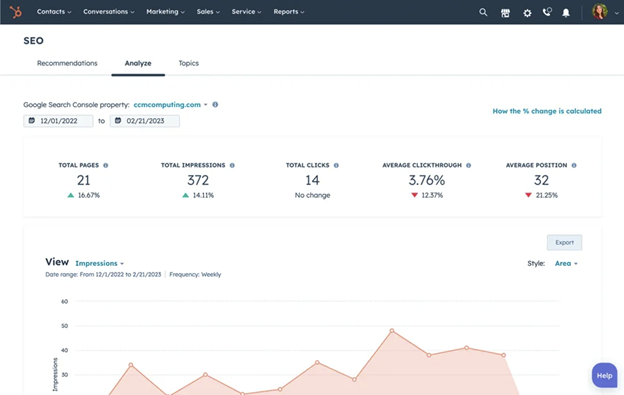
Task: Click info icon next to Average Clickthrough
Action: point(468,165)
